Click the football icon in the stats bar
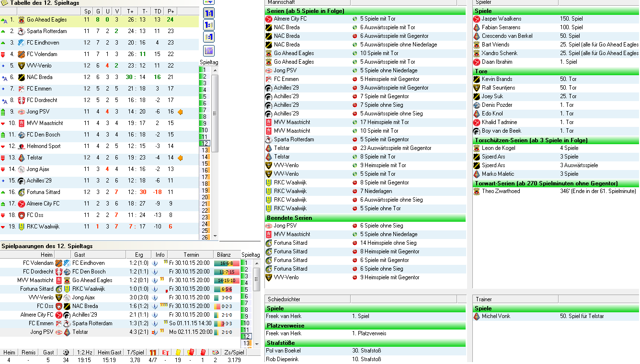The image size is (640, 364). (x=66, y=353)
